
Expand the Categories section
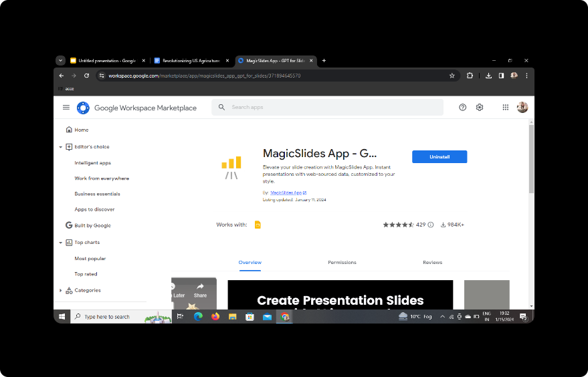coord(61,291)
